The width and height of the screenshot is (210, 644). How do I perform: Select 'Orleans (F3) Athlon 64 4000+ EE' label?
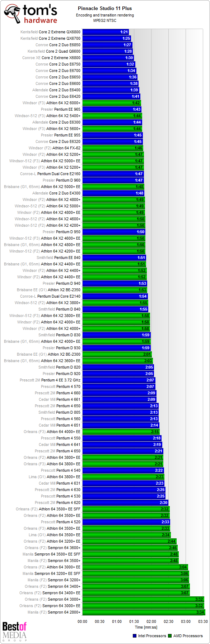click(52, 432)
